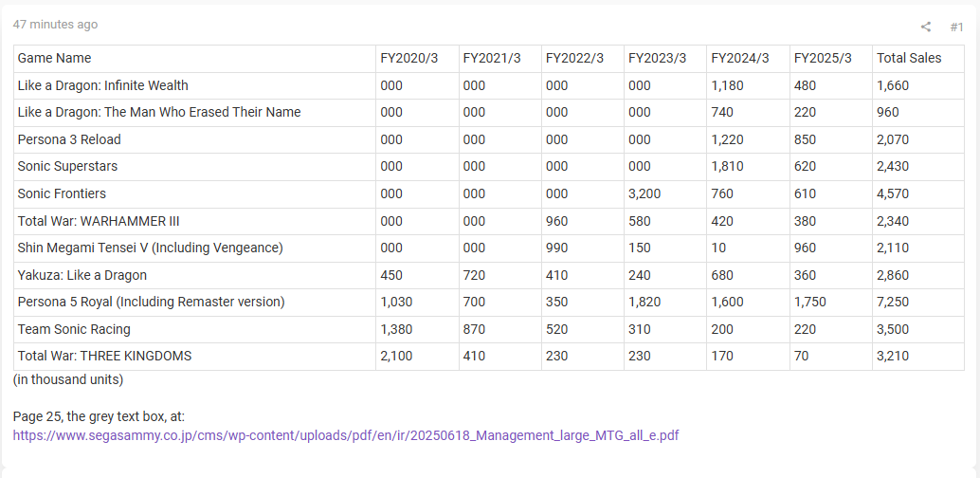The height and width of the screenshot is (478, 980).
Task: Click the "Sonic Superstars" cell
Action: pyautogui.click(x=194, y=166)
